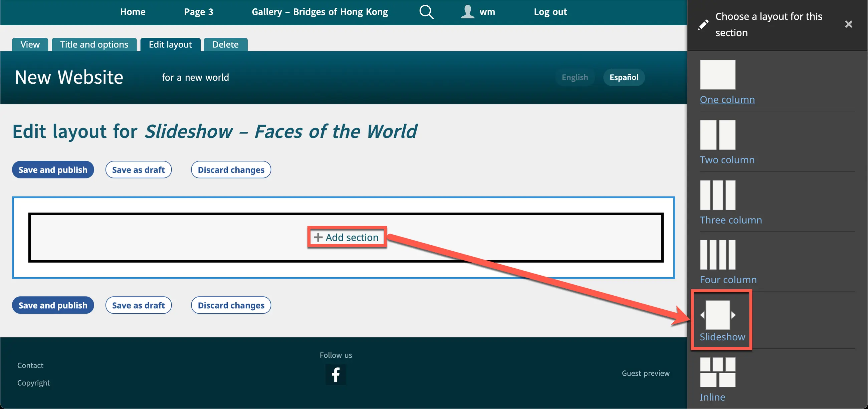Click Add section link
This screenshot has width=868, height=409.
tap(347, 237)
